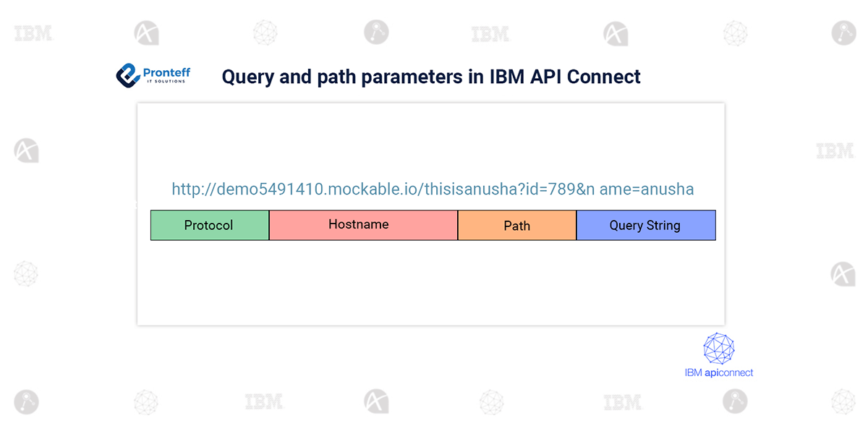The height and width of the screenshot is (434, 868).
Task: Click the circular gavel watermark at top
Action: [377, 32]
